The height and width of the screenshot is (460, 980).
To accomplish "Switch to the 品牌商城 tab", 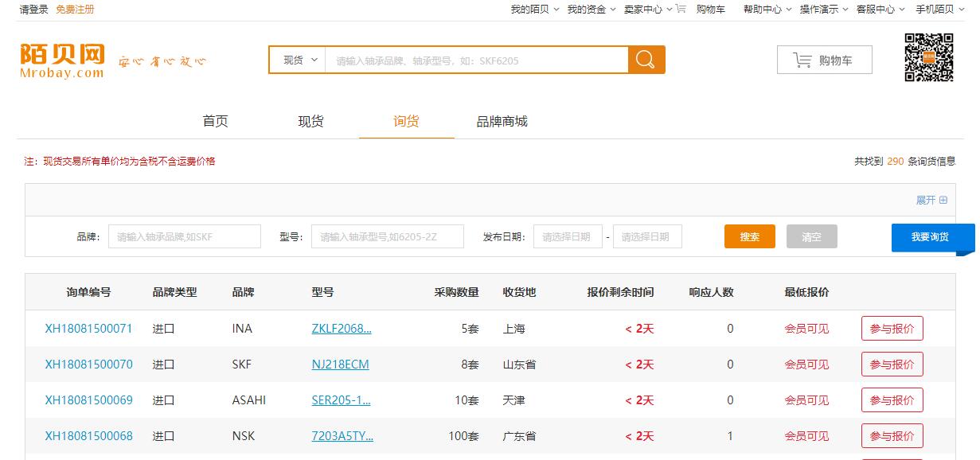I will point(502,122).
